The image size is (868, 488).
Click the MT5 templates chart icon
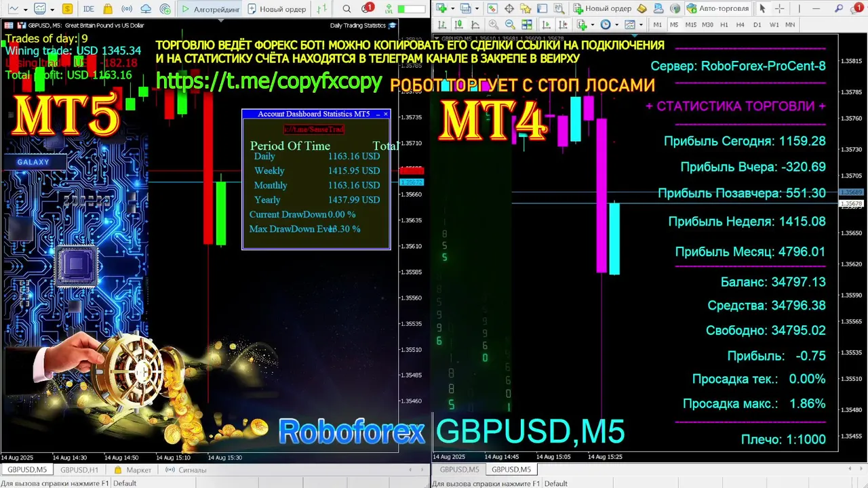[40, 9]
